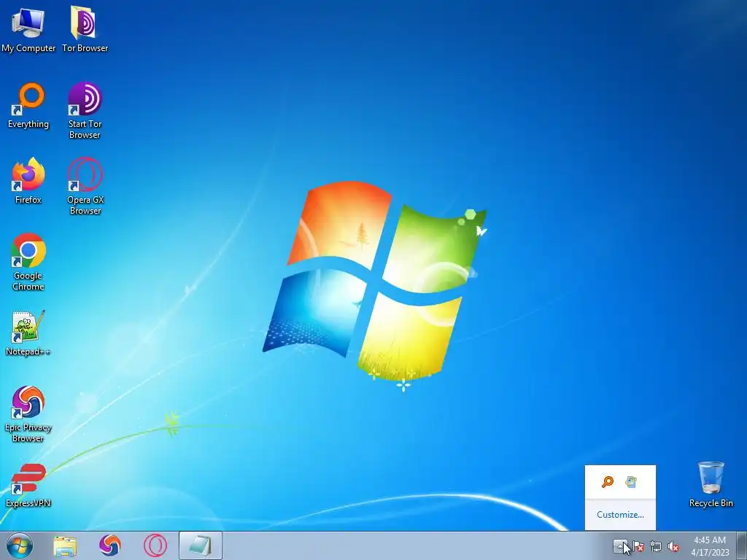Launch Opera GX from the taskbar

tap(155, 545)
